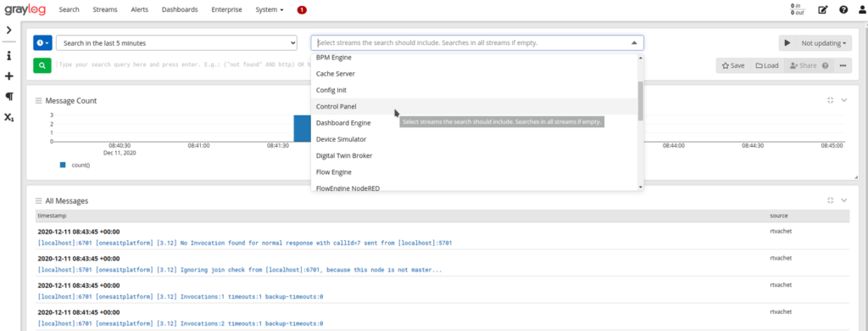
Task: Run the search with green magnifier button
Action: click(x=42, y=65)
